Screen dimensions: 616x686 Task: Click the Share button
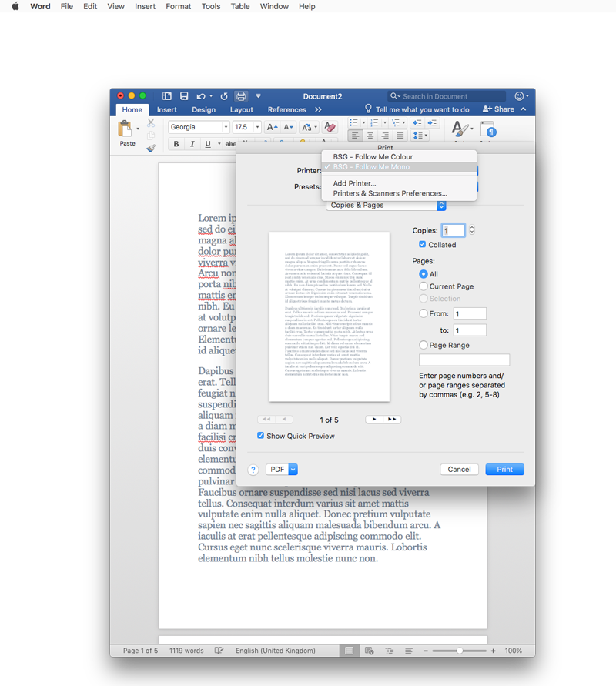498,109
